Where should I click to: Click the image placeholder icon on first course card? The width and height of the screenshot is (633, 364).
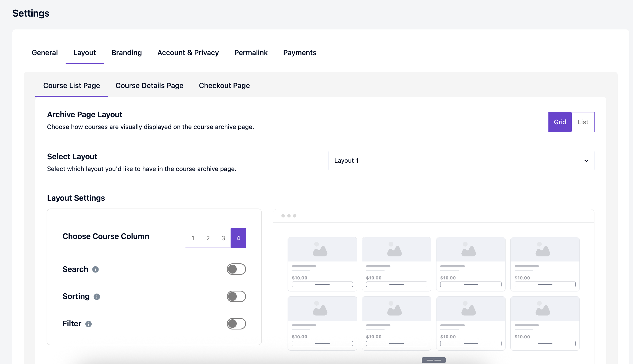322,249
